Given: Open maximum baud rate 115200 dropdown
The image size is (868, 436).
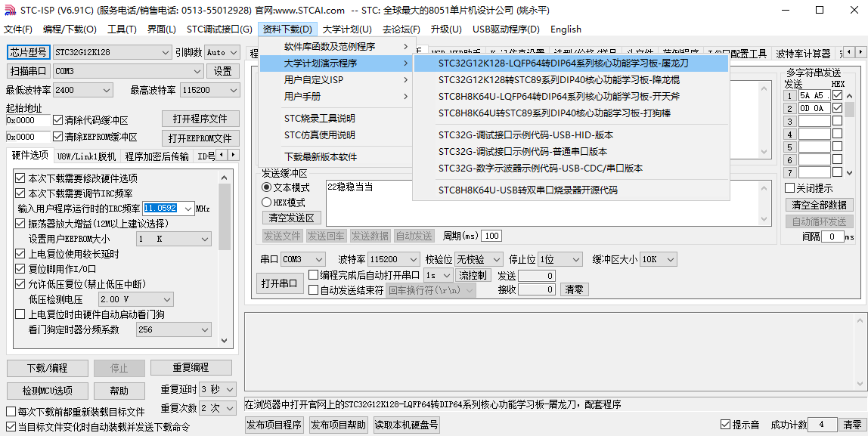Looking at the screenshot, I should pyautogui.click(x=209, y=90).
